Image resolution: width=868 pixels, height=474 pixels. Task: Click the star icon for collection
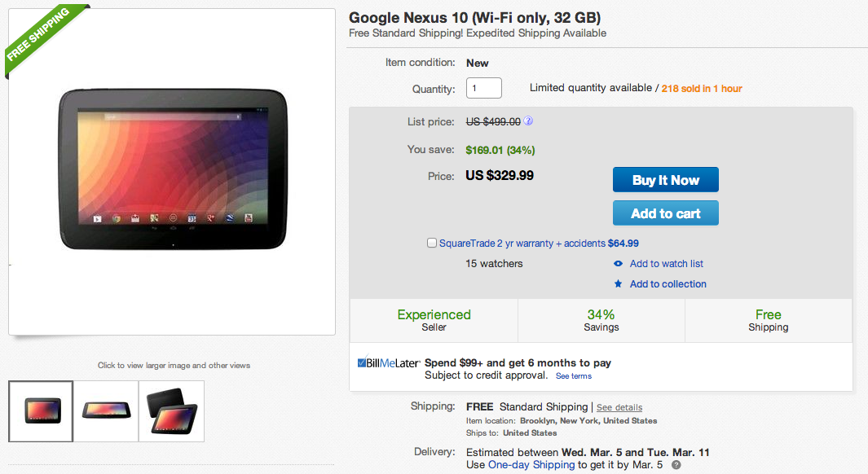tap(619, 284)
